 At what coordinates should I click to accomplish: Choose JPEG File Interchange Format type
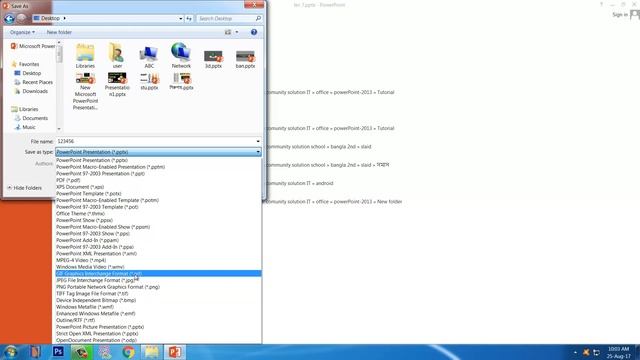click(158, 280)
